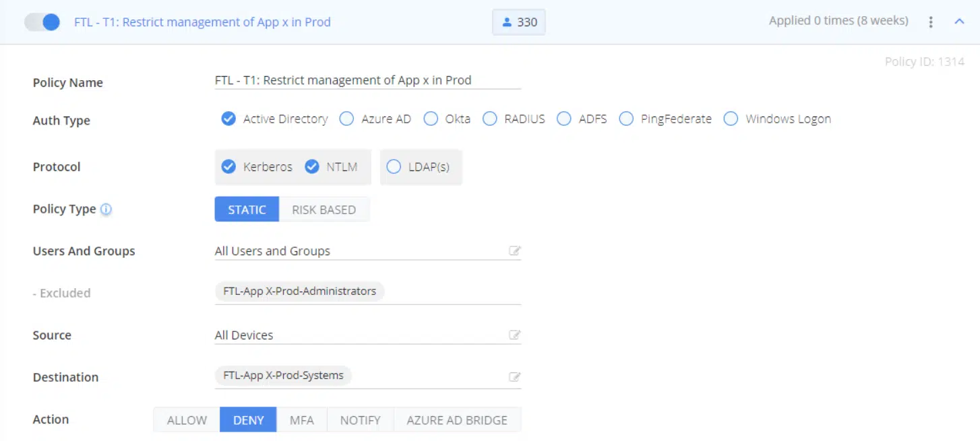Select STATIC policy type

click(x=247, y=209)
